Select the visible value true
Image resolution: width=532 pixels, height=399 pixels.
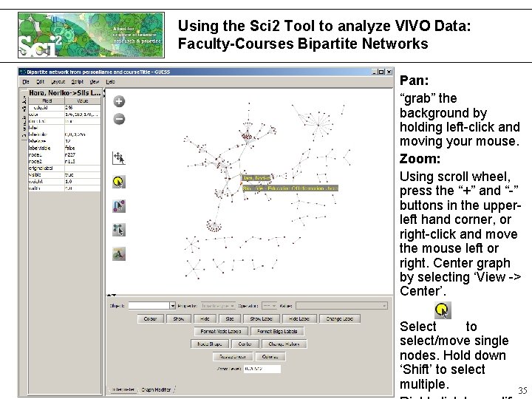(x=83, y=174)
